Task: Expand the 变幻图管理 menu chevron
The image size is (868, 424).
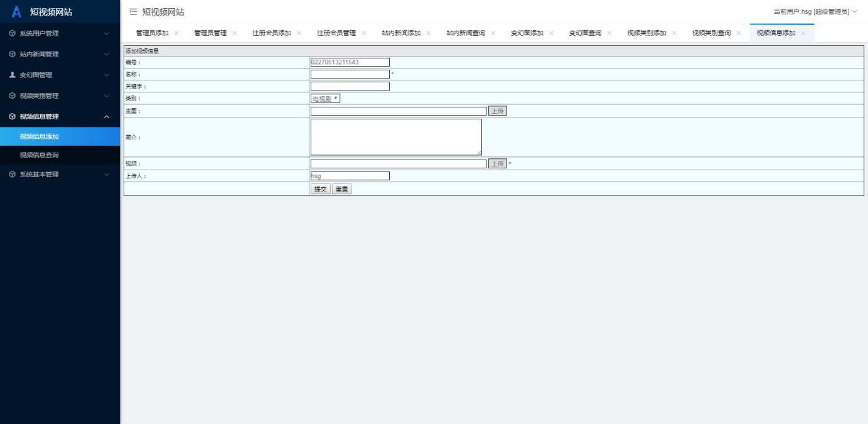Action: point(106,75)
